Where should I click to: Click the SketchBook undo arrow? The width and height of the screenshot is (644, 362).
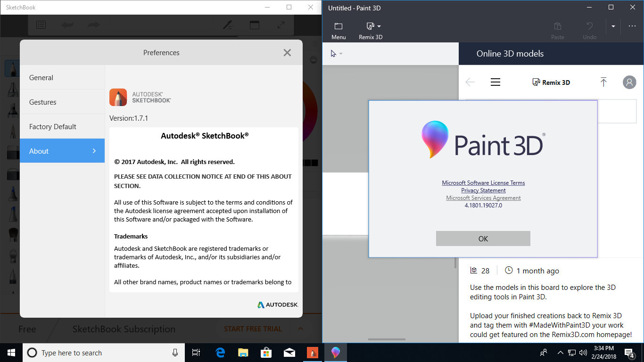[67, 25]
